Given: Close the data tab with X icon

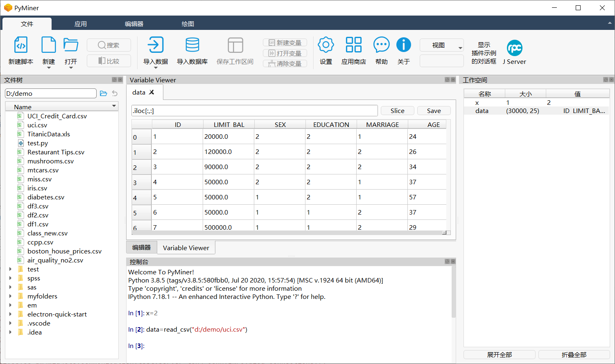Looking at the screenshot, I should (151, 92).
